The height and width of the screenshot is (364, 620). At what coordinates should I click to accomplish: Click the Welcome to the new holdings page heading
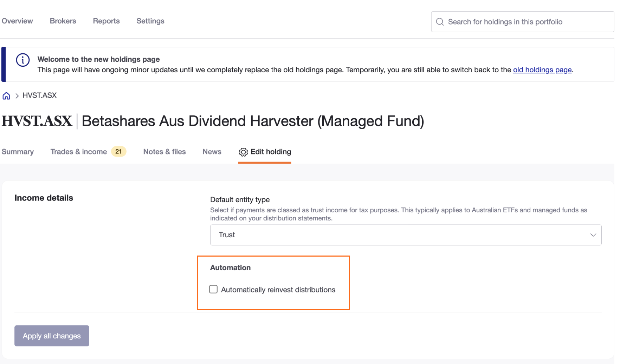[98, 59]
